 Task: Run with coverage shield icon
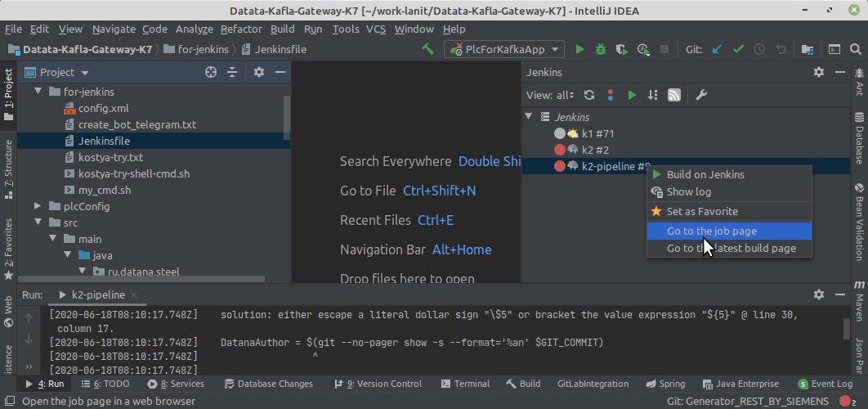pos(622,49)
